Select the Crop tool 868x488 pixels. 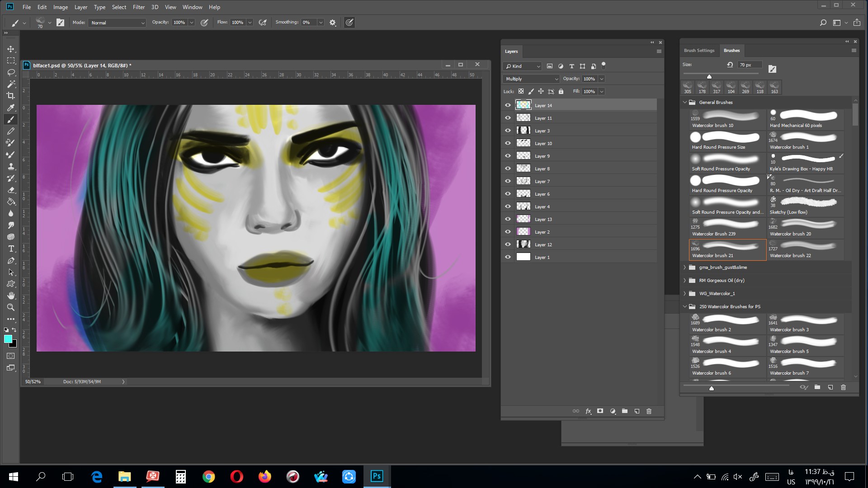click(x=11, y=96)
